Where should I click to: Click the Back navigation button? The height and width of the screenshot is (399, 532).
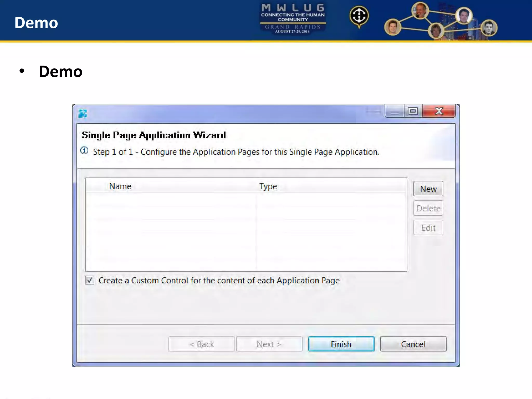(x=202, y=344)
